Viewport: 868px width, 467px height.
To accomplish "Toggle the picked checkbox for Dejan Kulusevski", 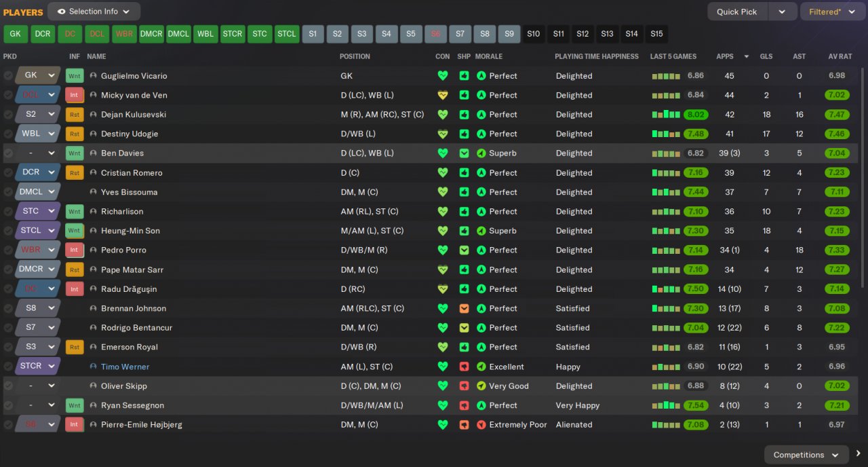I will [8, 115].
